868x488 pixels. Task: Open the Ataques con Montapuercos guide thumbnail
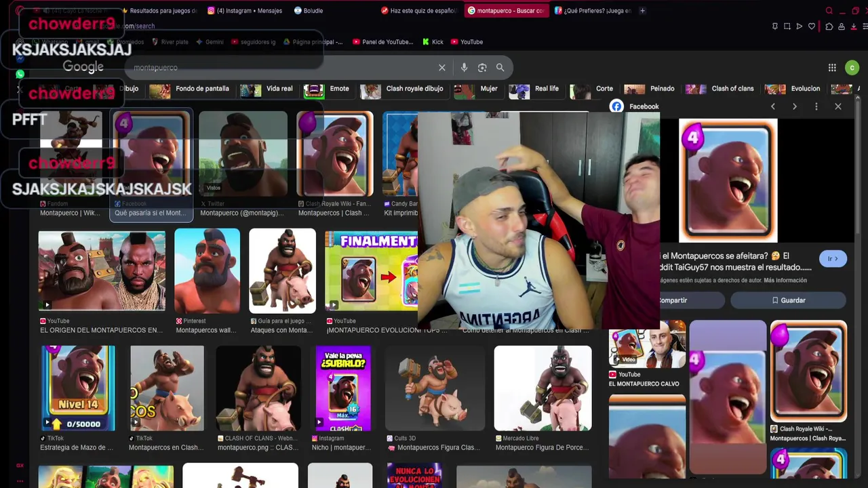pos(282,270)
